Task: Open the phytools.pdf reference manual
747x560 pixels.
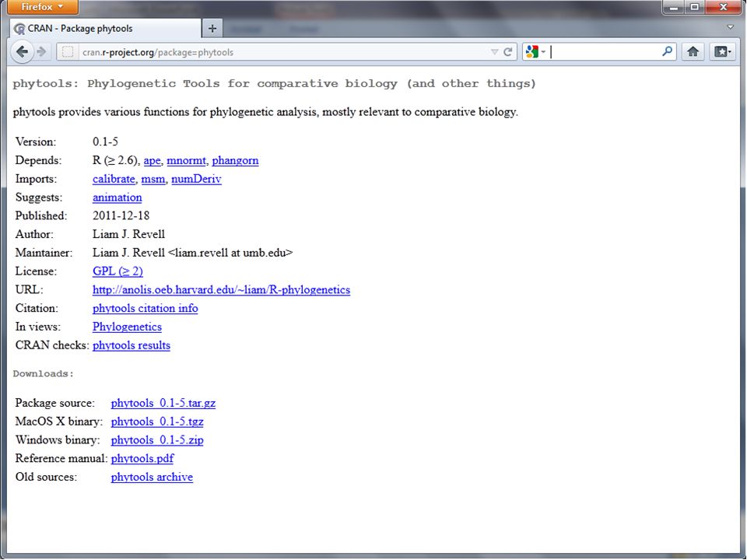Action: tap(142, 459)
